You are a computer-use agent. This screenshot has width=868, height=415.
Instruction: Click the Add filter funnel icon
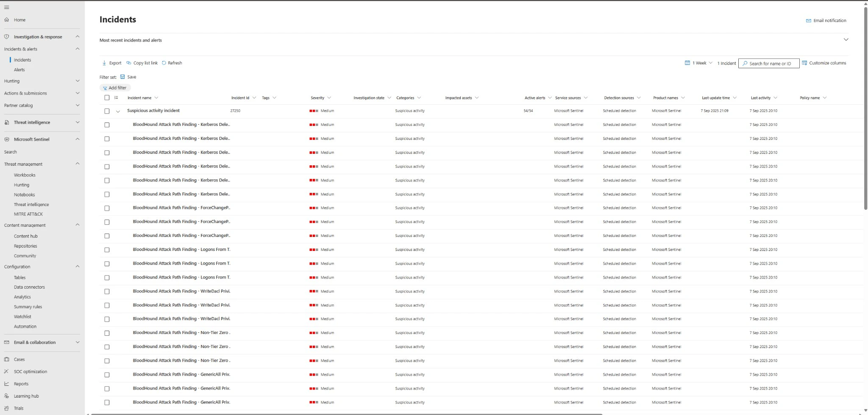[x=106, y=87]
